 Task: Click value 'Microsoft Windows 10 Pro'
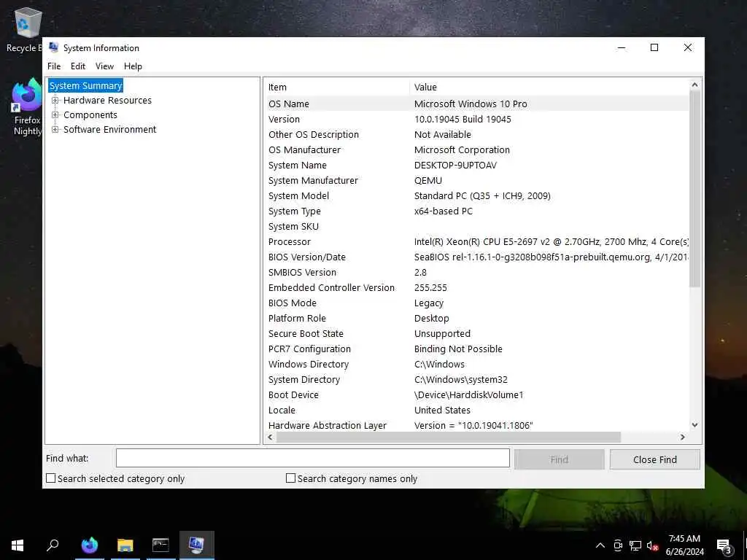click(x=471, y=104)
